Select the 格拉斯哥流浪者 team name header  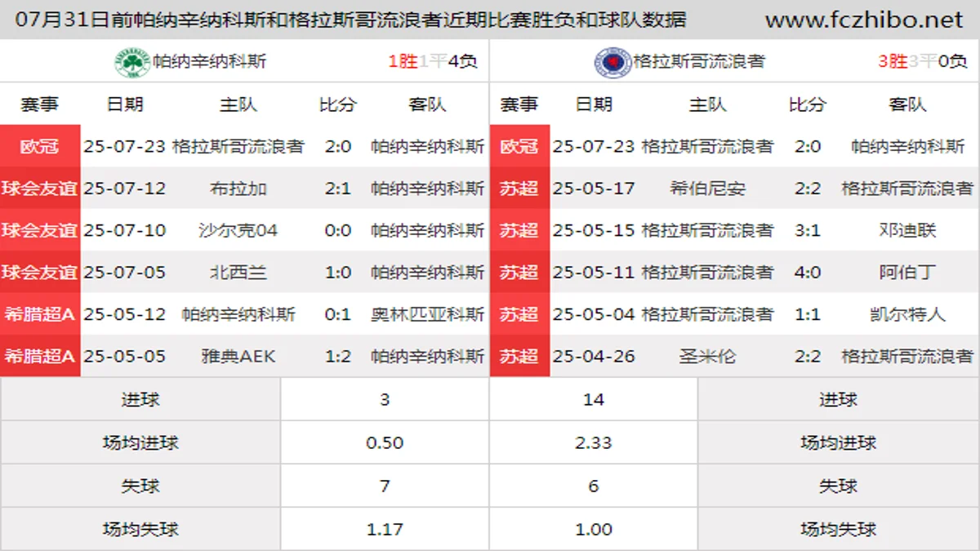click(698, 61)
